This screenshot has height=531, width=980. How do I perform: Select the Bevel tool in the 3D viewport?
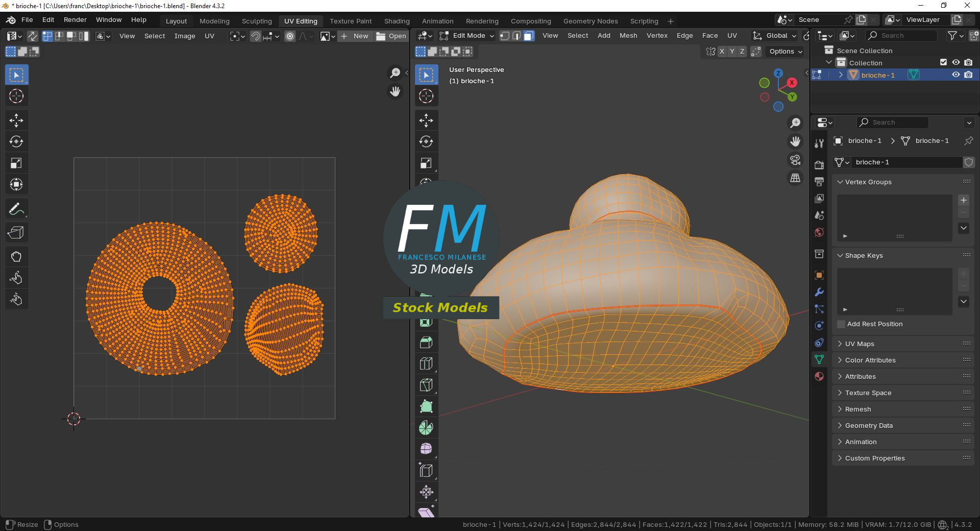[426, 343]
